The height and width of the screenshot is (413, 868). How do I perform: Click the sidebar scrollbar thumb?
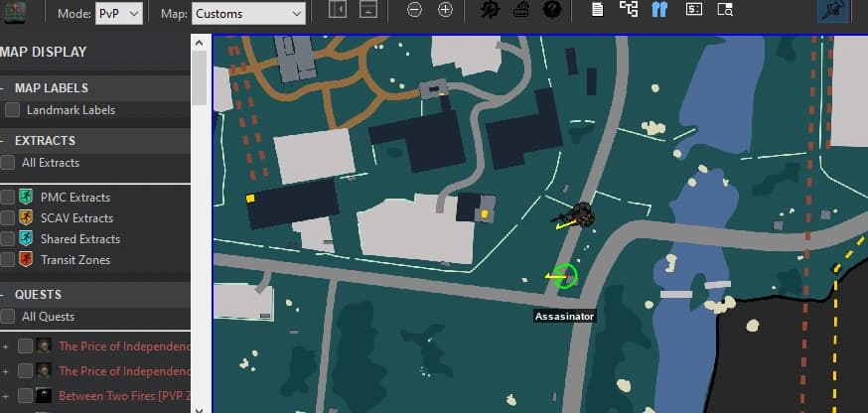tap(200, 78)
